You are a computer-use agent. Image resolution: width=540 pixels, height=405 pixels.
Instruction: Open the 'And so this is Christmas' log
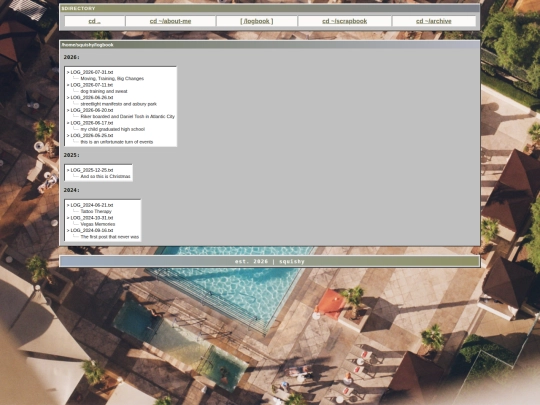coord(105,176)
